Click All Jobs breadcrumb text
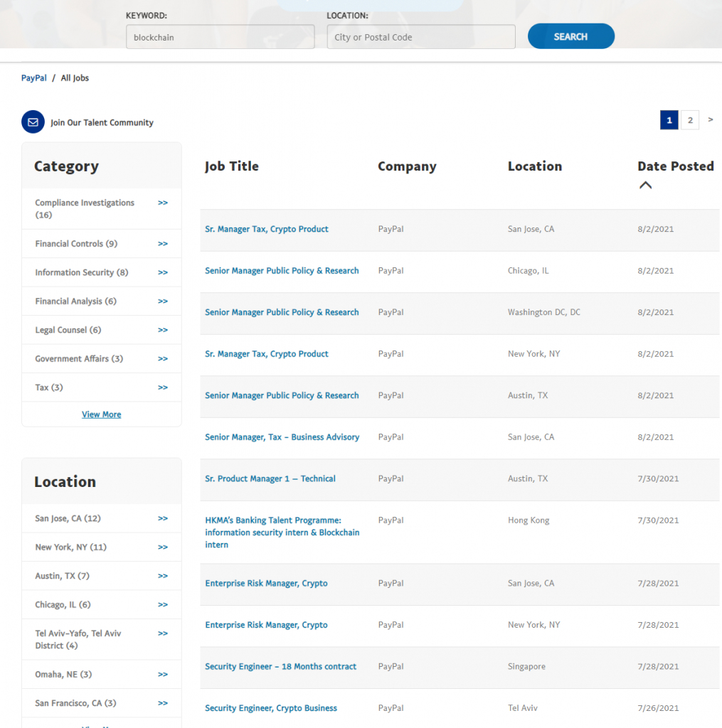The image size is (722, 728). [75, 78]
